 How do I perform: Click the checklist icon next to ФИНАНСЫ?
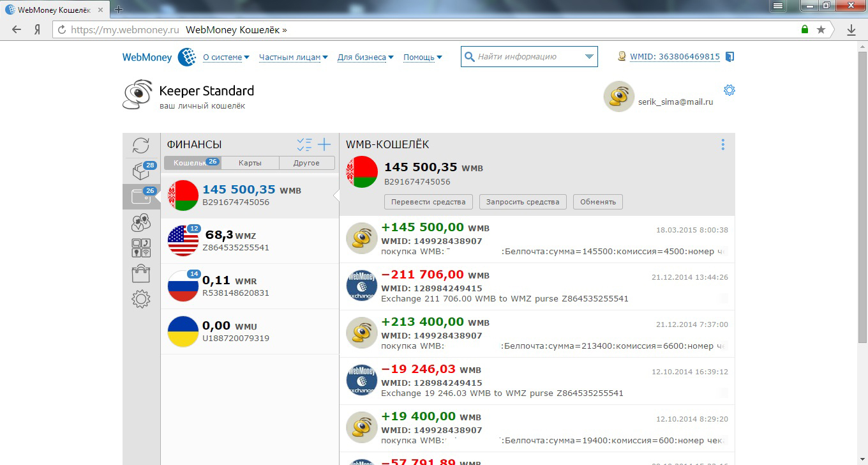point(304,144)
